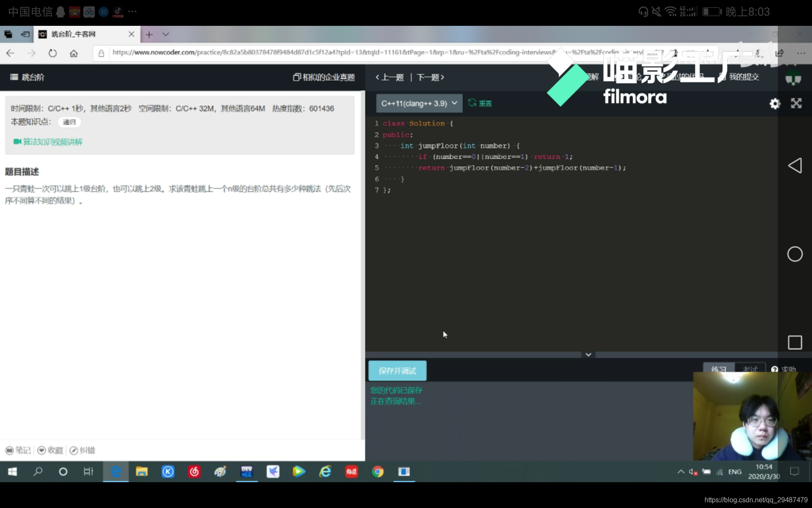Show set-aside tabs icon
This screenshot has width=812, height=508.
click(x=25, y=34)
